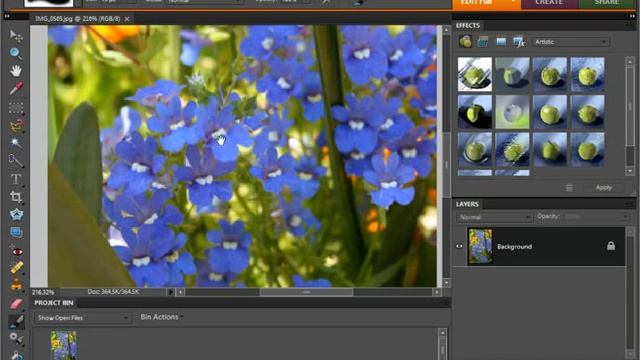
Task: Show Photo Effects in Effects panel
Action: pyautogui.click(x=501, y=42)
